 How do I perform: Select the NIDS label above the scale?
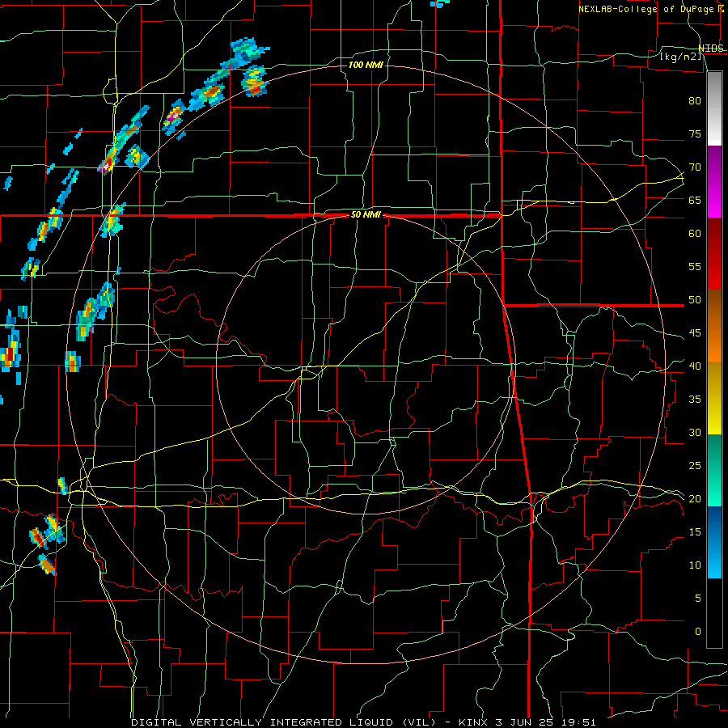click(711, 49)
